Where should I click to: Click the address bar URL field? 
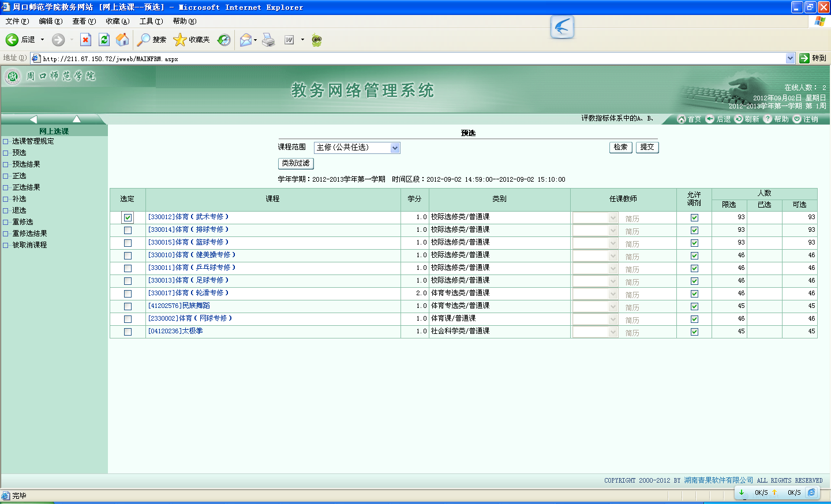click(x=404, y=59)
